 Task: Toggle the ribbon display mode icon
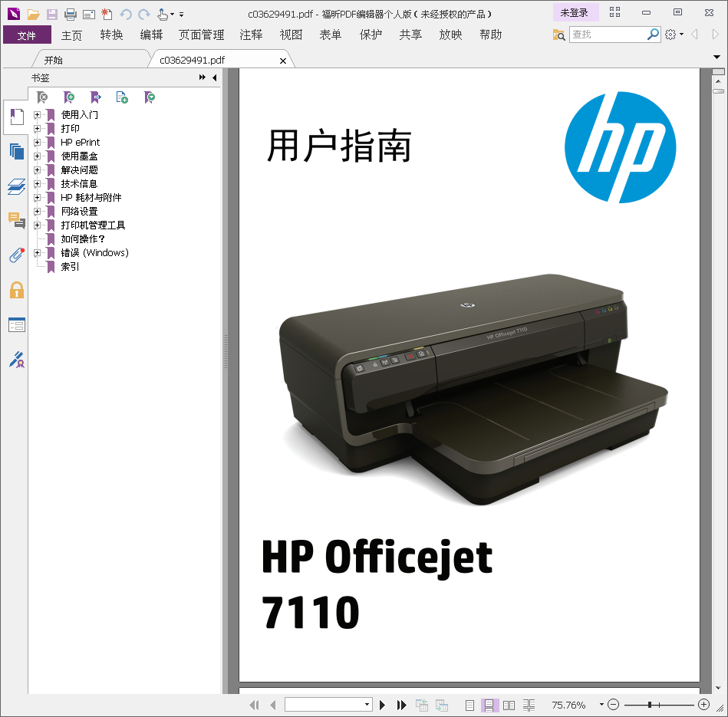pyautogui.click(x=614, y=12)
